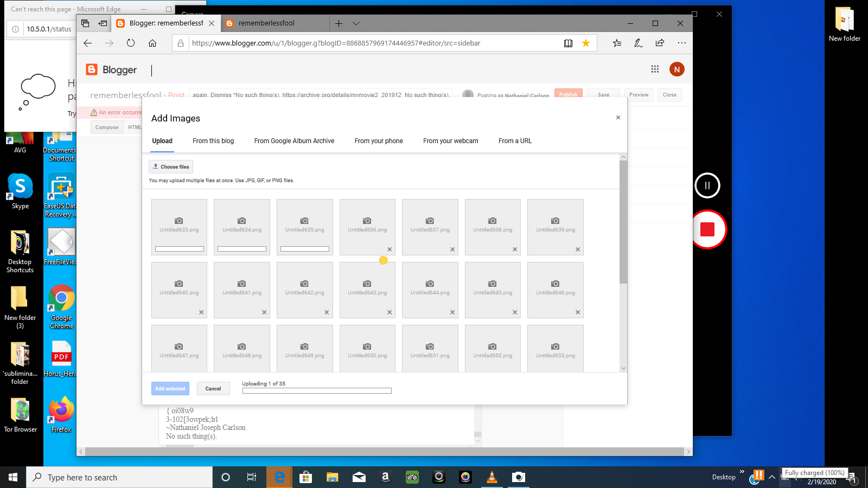Viewport: 868px width, 488px height.
Task: Open the browser tab list chevron
Action: point(356,23)
